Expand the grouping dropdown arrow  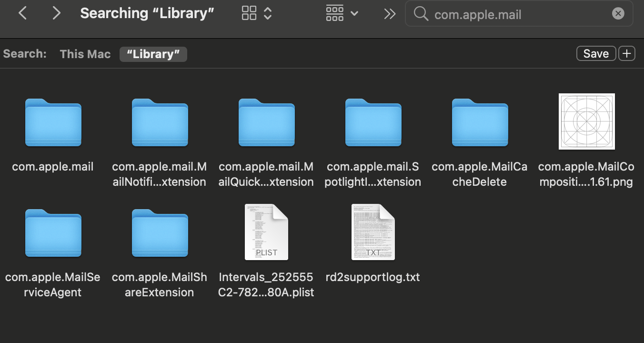coord(354,14)
